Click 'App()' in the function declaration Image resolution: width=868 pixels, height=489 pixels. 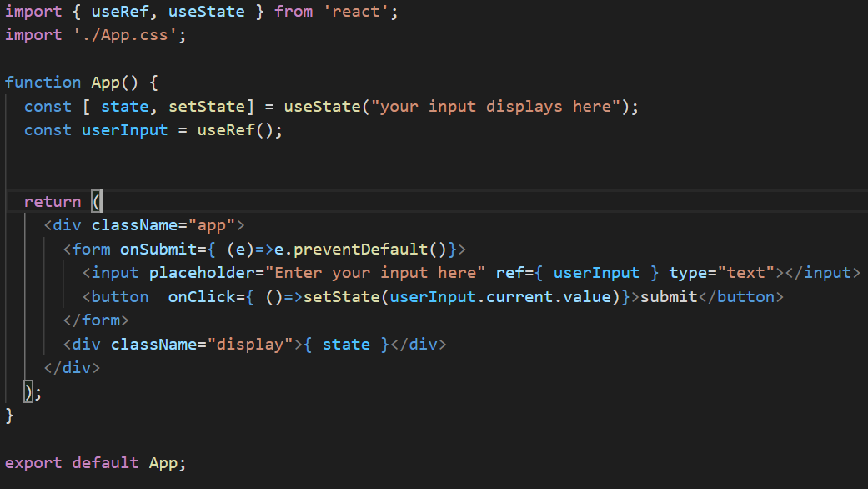point(114,83)
